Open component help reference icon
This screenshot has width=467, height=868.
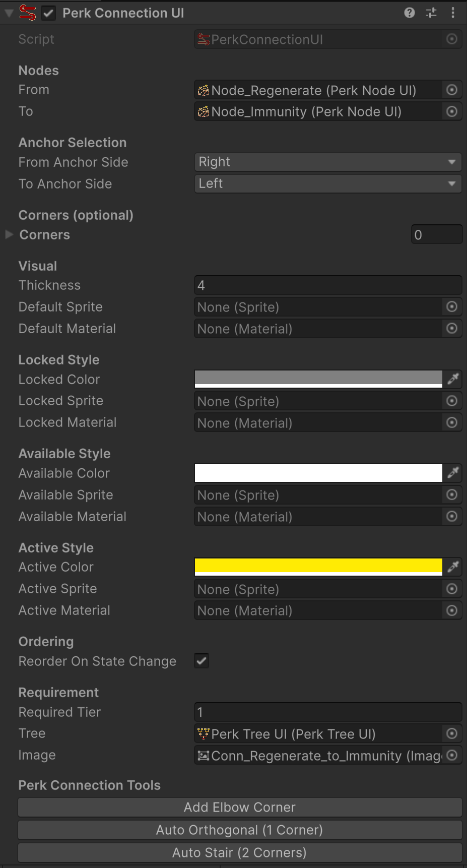coord(410,13)
